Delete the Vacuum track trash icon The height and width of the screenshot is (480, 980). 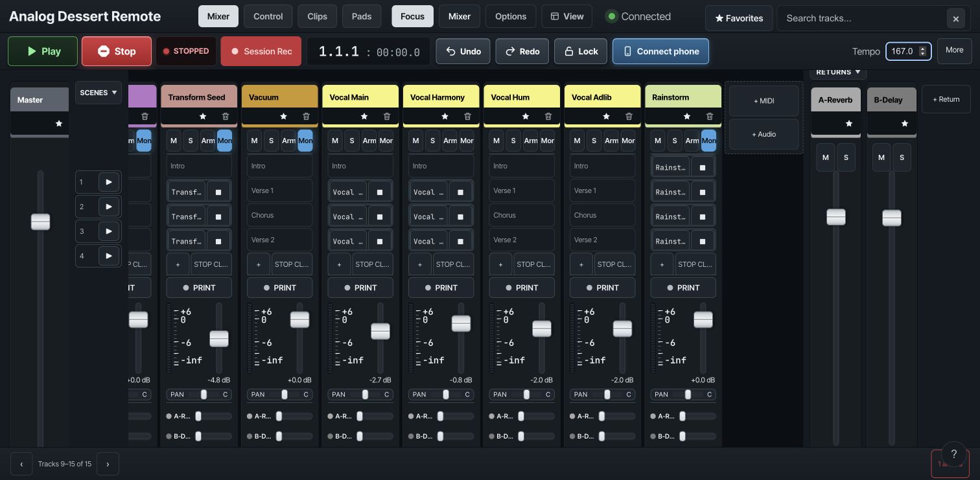point(306,117)
